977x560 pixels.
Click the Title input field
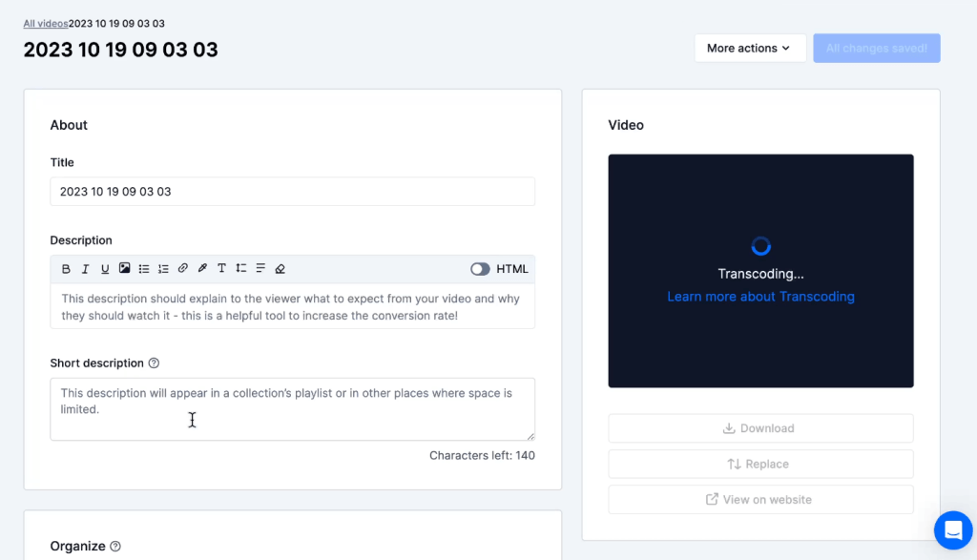point(292,191)
